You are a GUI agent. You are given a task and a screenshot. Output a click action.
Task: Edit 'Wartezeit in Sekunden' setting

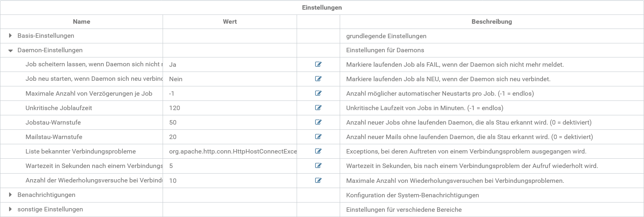click(x=318, y=166)
